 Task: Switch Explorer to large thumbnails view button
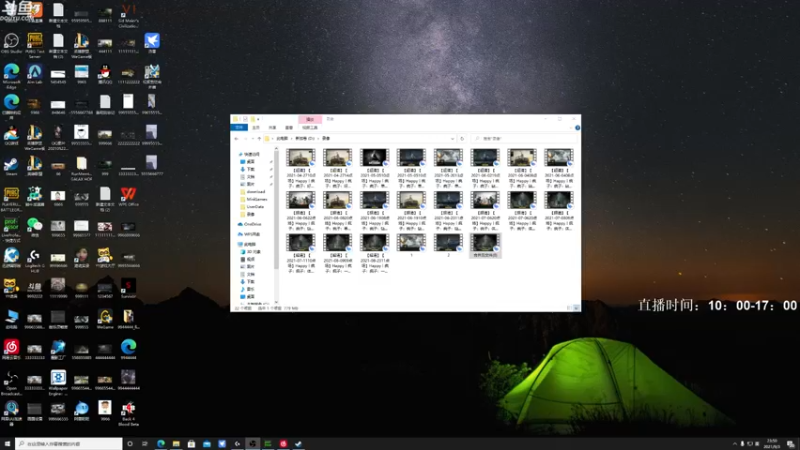pyautogui.click(x=577, y=308)
